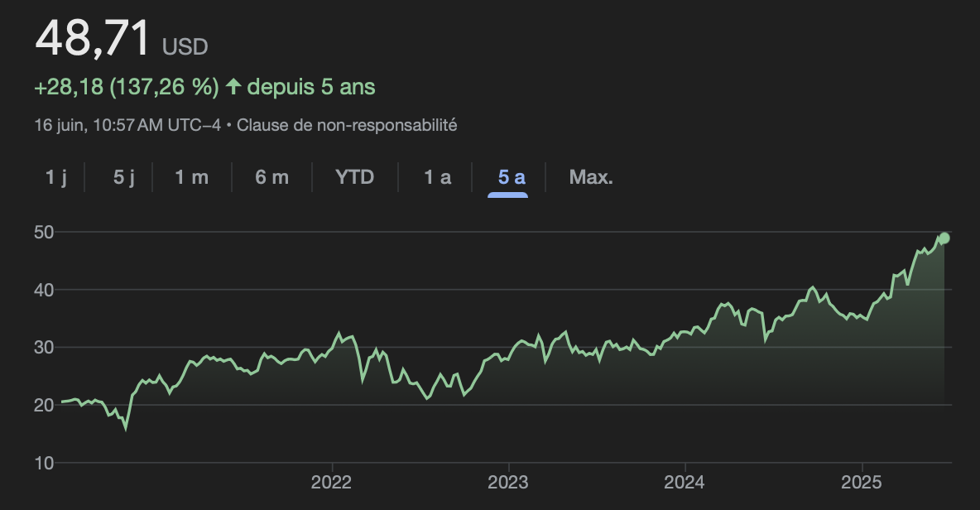Viewport: 980px width, 510px height.
Task: Click the 40 y-axis label
Action: pyautogui.click(x=44, y=290)
